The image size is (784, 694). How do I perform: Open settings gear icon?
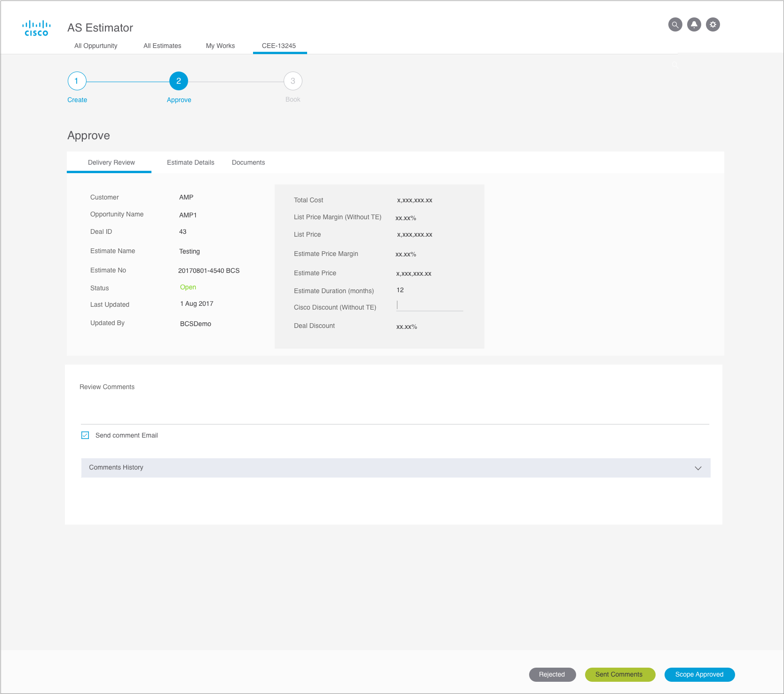tap(713, 24)
